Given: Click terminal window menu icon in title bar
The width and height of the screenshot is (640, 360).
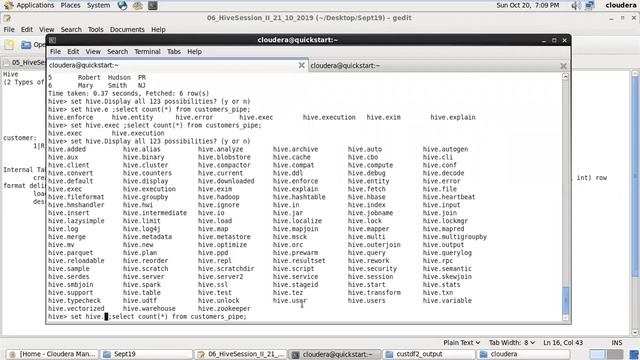Looking at the screenshot, I should coord(52,40).
